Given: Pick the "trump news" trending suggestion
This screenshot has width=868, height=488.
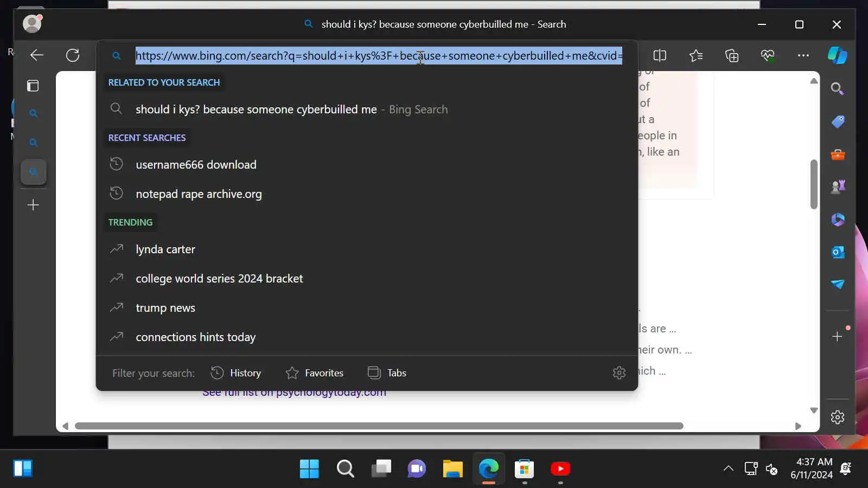Looking at the screenshot, I should click(x=367, y=308).
